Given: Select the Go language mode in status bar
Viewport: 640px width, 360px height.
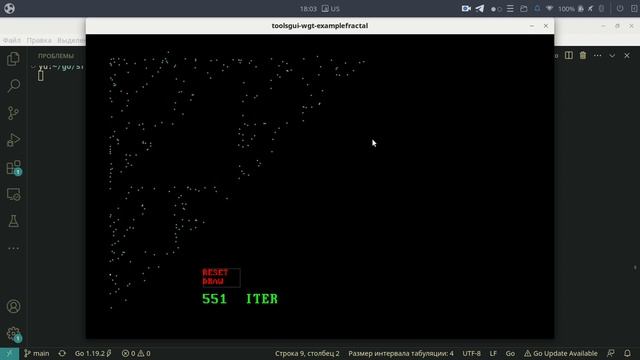Looking at the screenshot, I should point(510,353).
